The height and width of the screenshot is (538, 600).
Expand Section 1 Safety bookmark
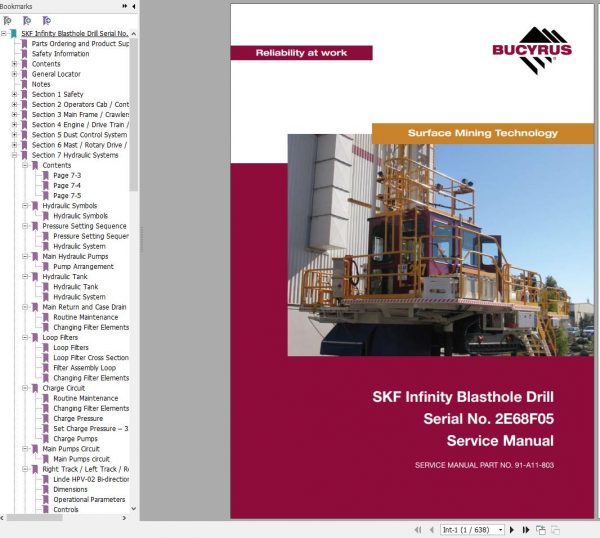14,94
